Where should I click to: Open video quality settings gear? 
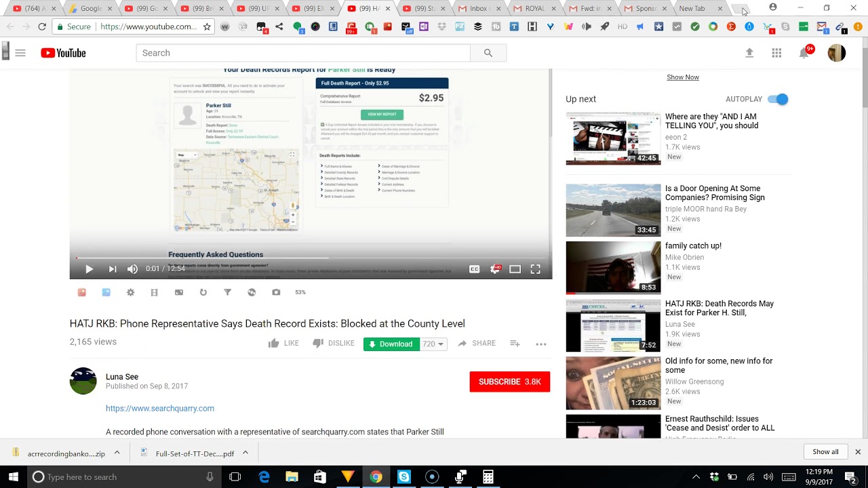click(x=496, y=269)
